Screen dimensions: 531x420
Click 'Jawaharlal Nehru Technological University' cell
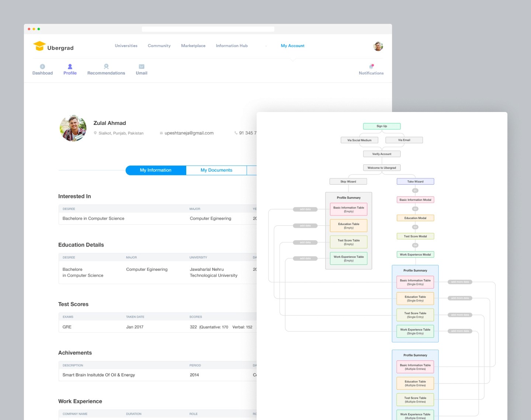click(x=214, y=272)
